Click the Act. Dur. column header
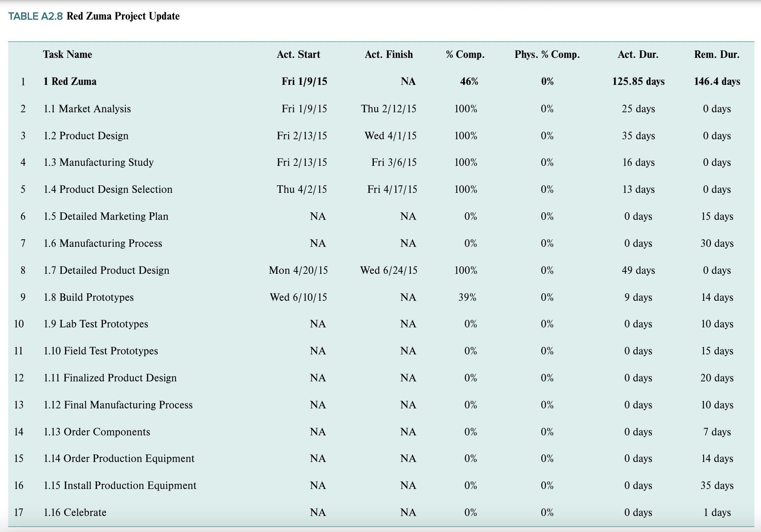761x532 pixels. [638, 54]
